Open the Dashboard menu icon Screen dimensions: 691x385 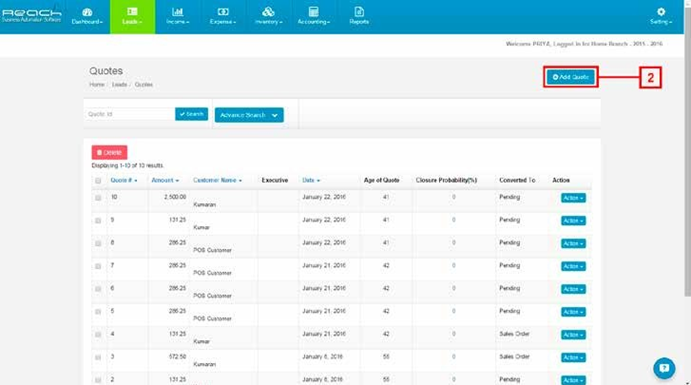[87, 12]
